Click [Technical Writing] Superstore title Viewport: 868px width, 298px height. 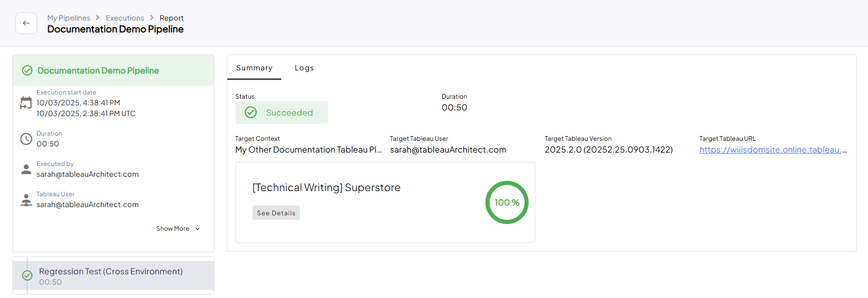click(326, 188)
